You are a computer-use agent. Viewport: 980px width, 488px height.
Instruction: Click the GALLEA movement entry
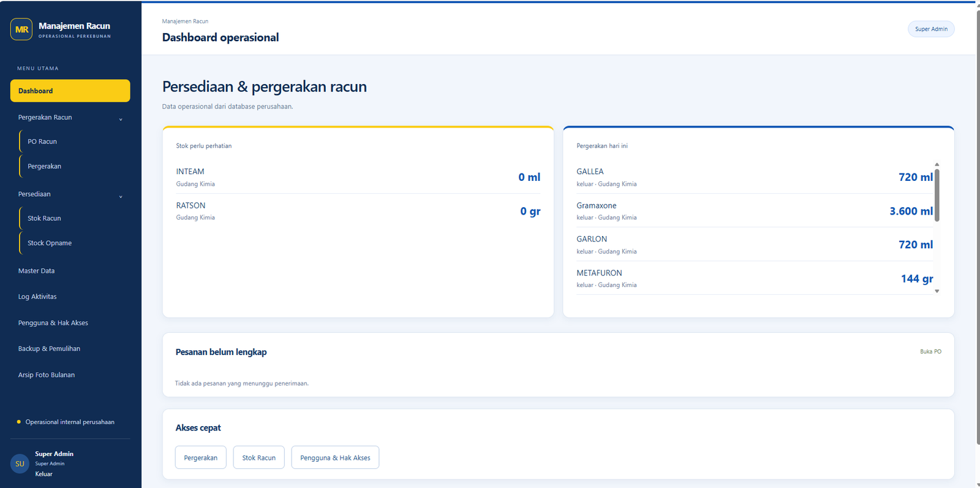click(x=755, y=177)
